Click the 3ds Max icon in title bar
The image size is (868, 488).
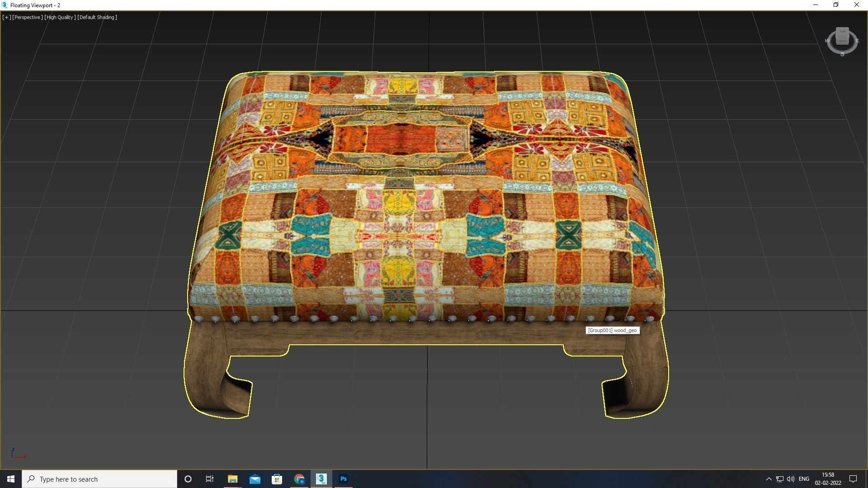(5, 5)
